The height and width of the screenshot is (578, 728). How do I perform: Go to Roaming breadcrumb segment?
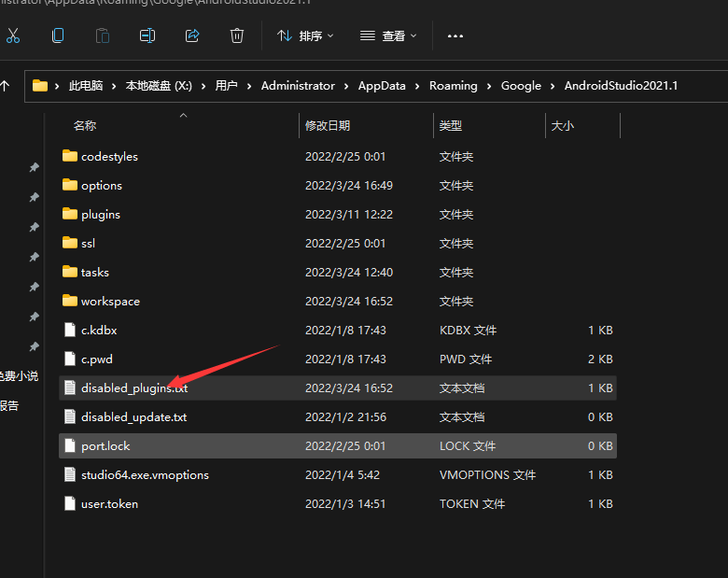click(x=454, y=86)
